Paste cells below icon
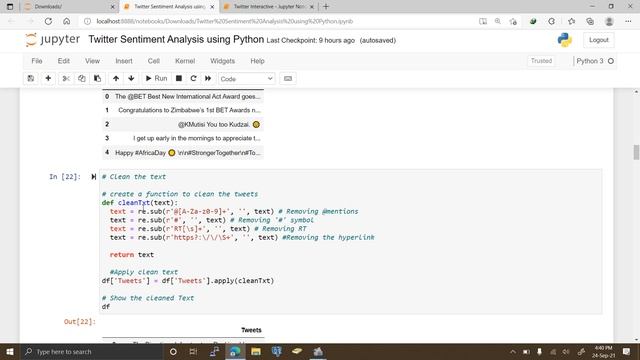 pos(97,78)
